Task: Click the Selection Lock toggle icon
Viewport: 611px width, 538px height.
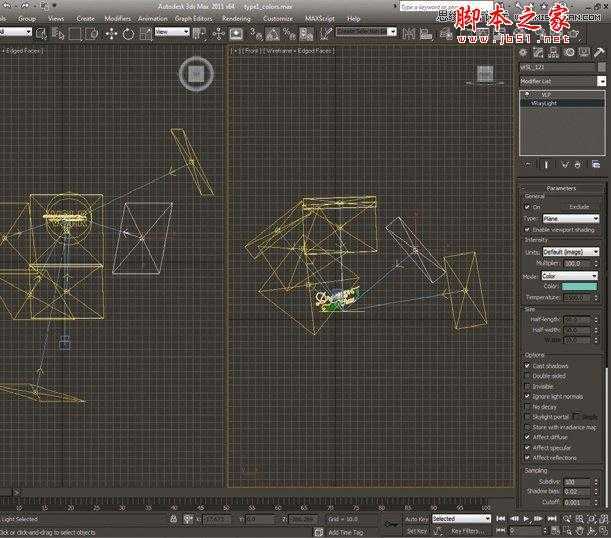Action: [x=174, y=519]
